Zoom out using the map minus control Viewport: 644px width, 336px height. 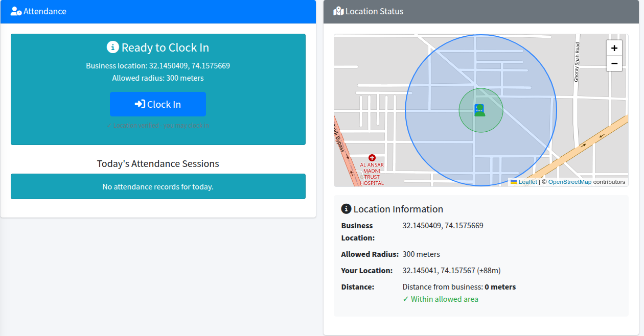(614, 63)
